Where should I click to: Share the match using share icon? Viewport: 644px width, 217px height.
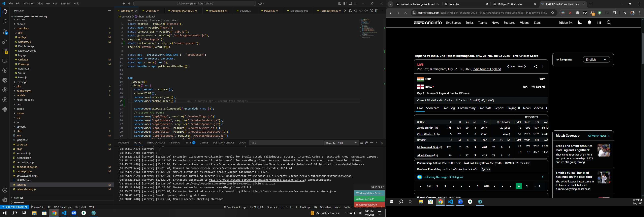point(535,67)
